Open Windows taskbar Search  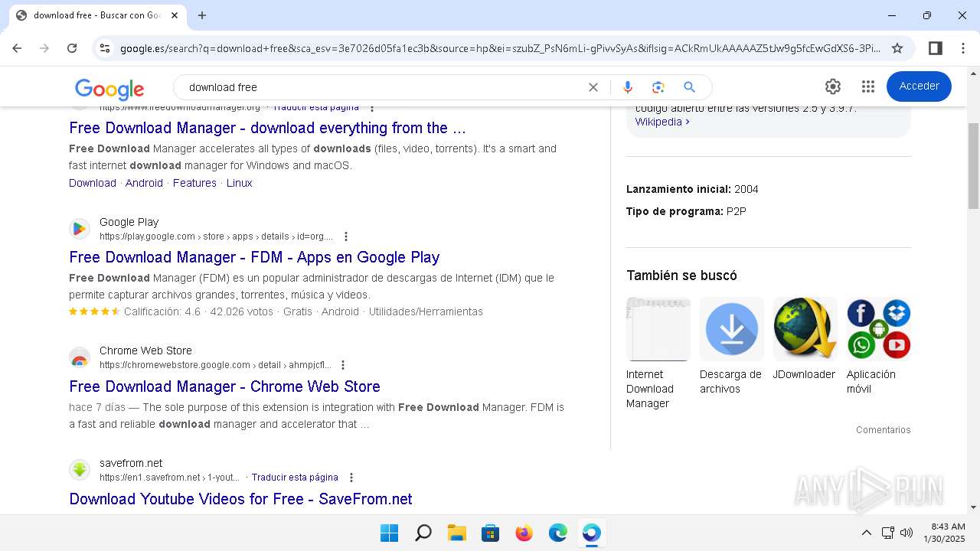click(x=423, y=533)
